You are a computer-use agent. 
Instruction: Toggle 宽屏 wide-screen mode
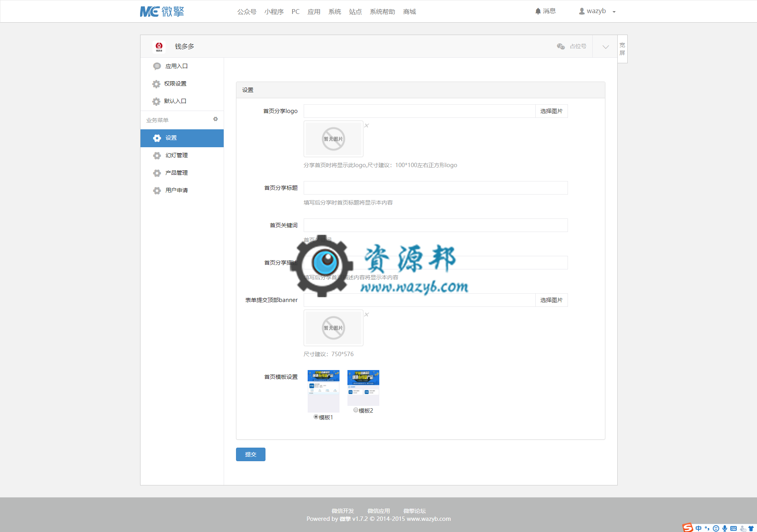click(x=622, y=49)
